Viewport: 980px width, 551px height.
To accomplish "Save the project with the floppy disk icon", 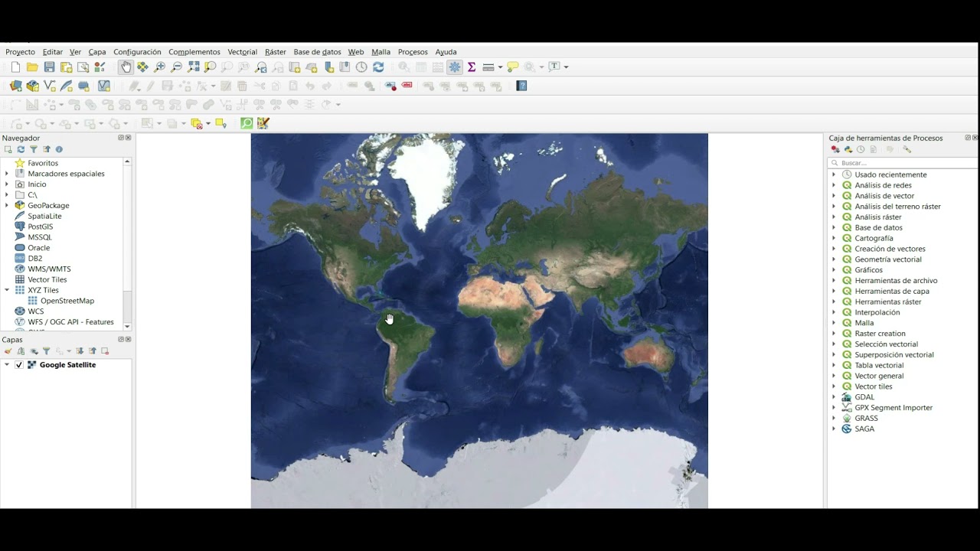I will tap(49, 67).
